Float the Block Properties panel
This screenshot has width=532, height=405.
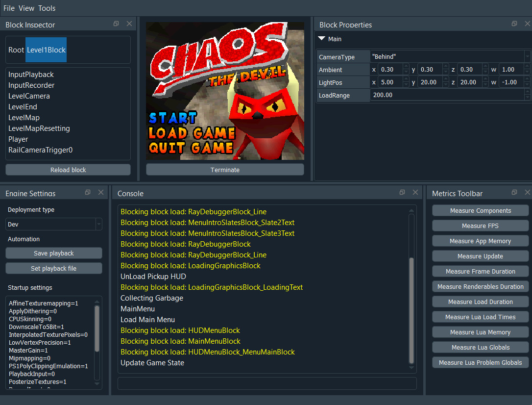tap(514, 24)
